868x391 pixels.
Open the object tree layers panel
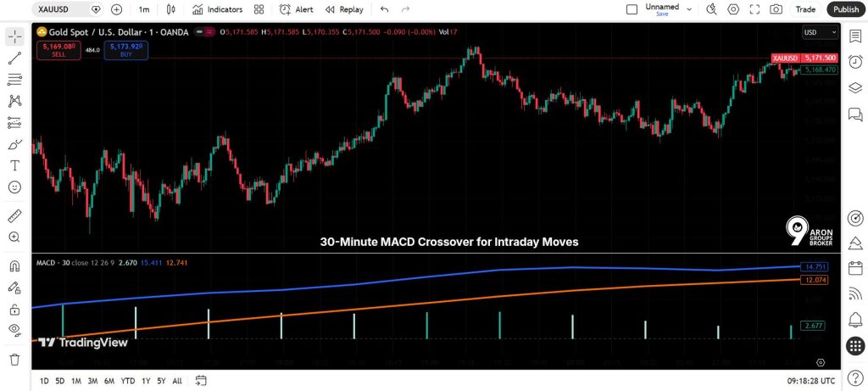856,88
